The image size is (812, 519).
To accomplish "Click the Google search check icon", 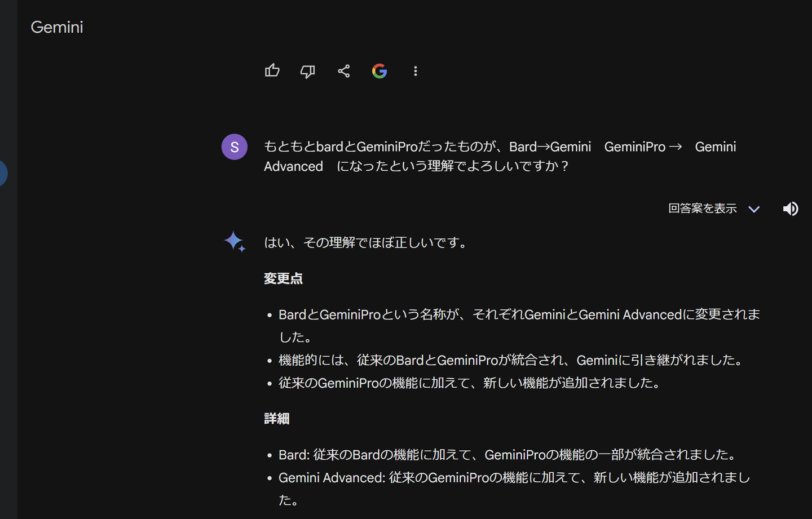I will coord(379,71).
